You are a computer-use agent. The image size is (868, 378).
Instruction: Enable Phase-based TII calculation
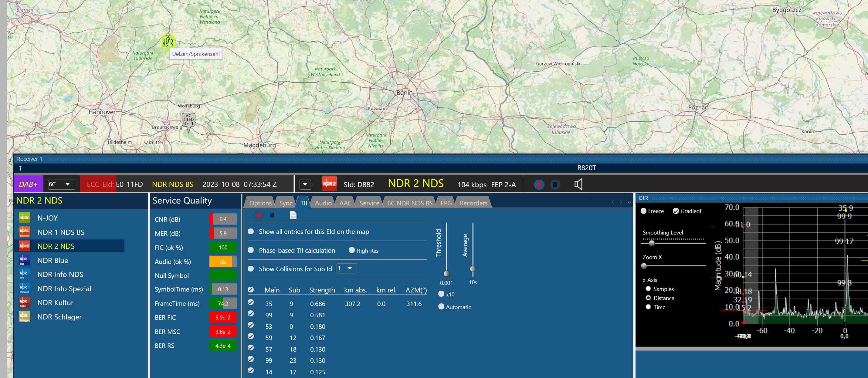point(251,250)
